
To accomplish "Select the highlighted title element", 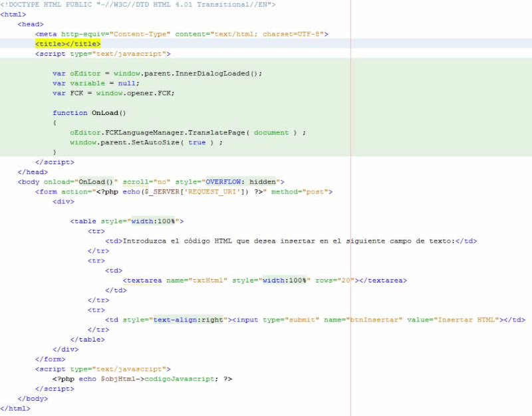I will [66, 44].
